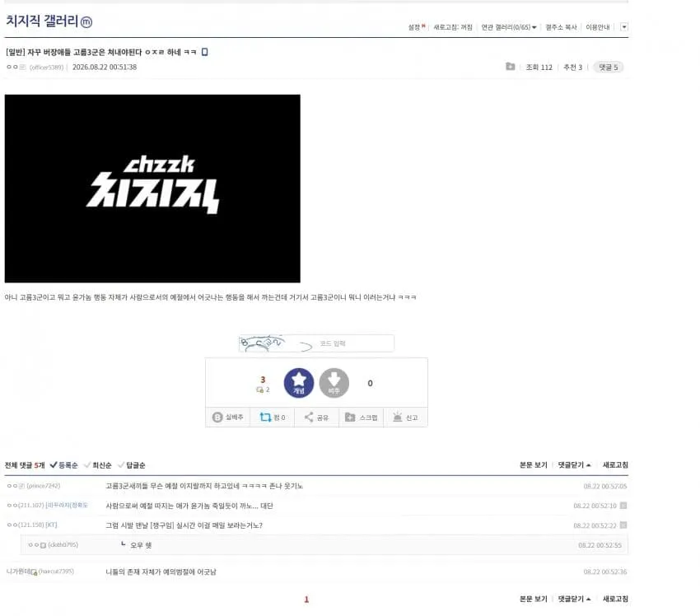Image resolution: width=700 pixels, height=616 pixels.
Task: Open 설정 in gallery header
Action: click(x=416, y=27)
